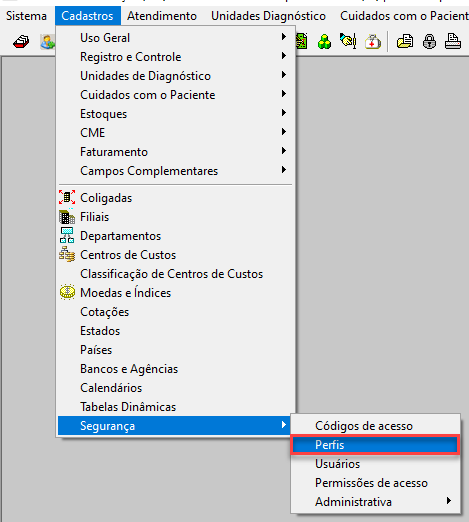Image resolution: width=469 pixels, height=522 pixels.
Task: Open Moedas e Índices
Action: point(175,293)
